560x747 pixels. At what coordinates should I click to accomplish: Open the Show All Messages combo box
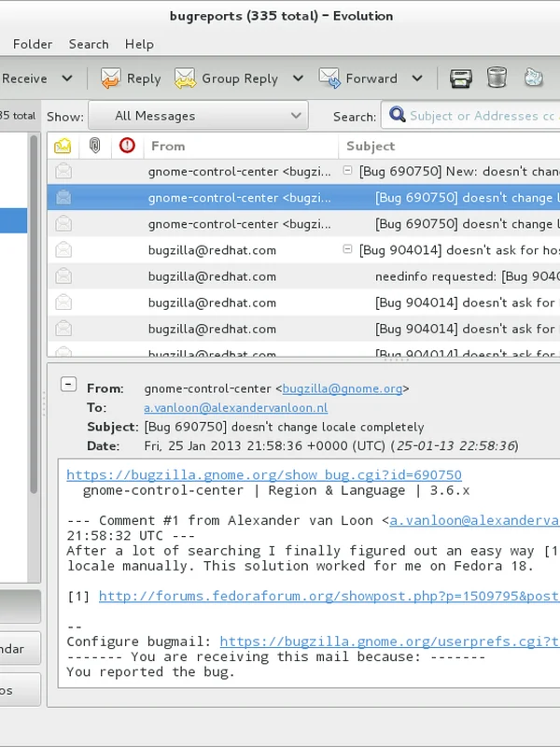point(198,116)
